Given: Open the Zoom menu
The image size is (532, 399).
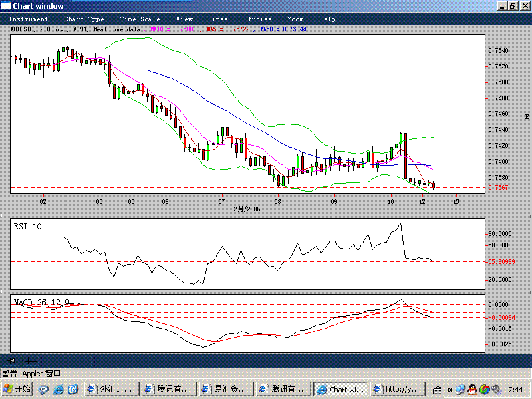Looking at the screenshot, I should (295, 19).
